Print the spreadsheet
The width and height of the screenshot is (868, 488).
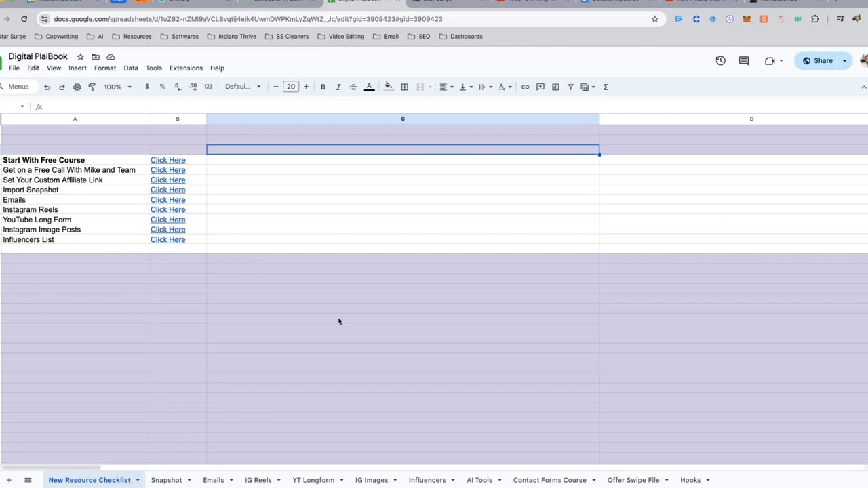[77, 87]
